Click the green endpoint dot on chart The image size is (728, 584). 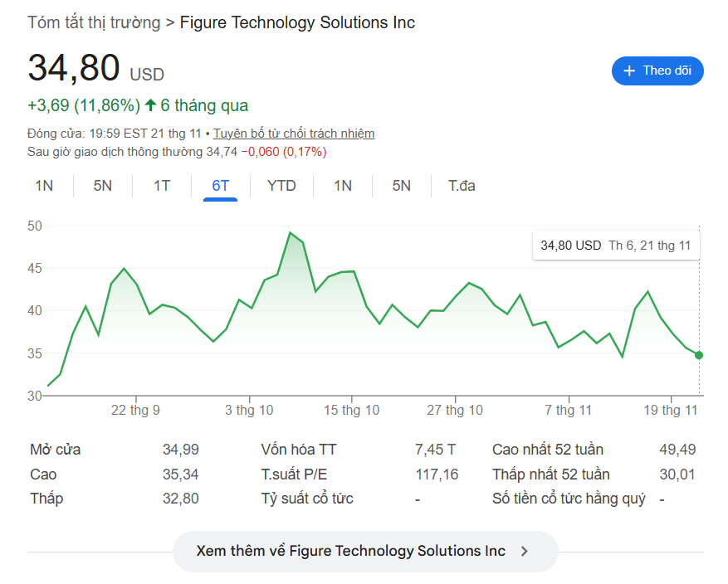coord(699,355)
